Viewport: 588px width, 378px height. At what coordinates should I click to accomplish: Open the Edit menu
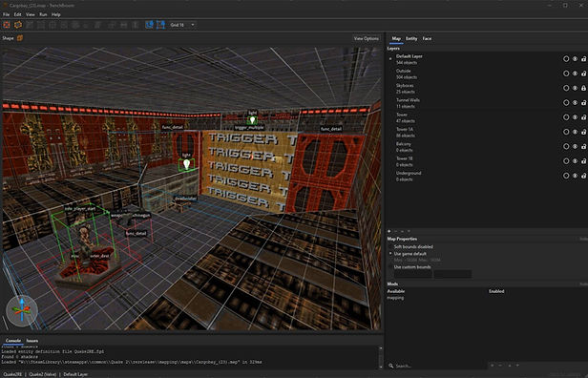click(17, 14)
